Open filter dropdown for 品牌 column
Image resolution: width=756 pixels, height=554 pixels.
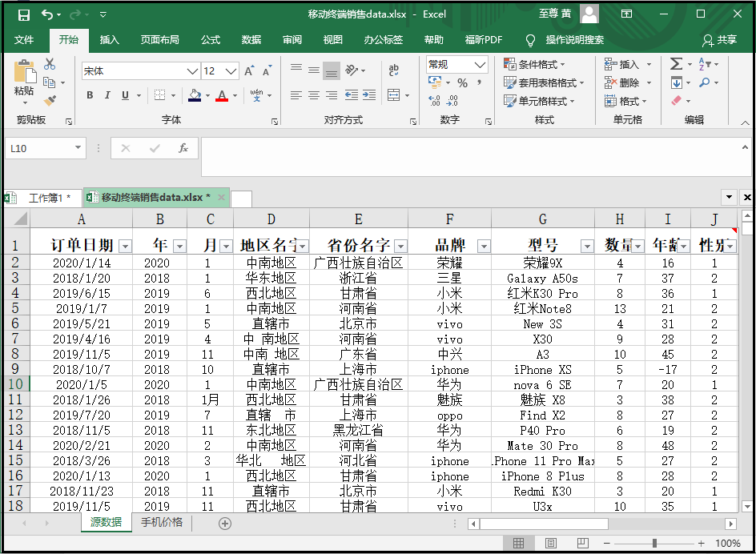tap(484, 247)
